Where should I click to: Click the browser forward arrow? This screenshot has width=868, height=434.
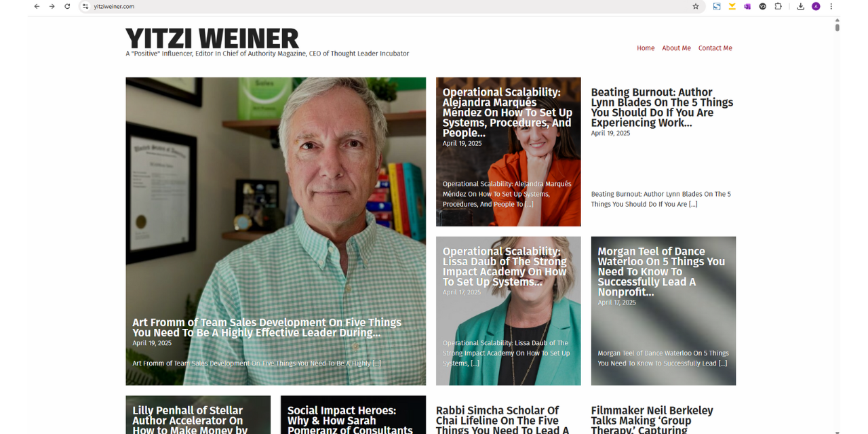pos(52,6)
